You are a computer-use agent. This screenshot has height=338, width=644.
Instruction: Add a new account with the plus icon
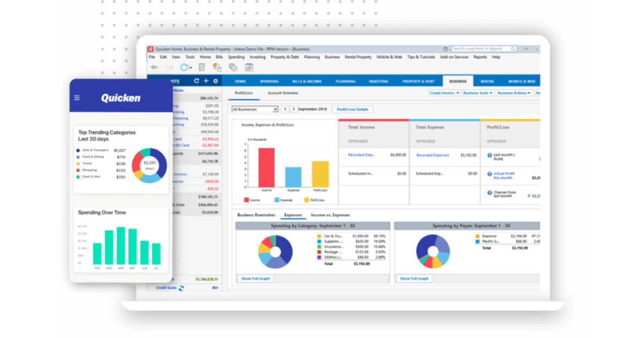pos(206,81)
